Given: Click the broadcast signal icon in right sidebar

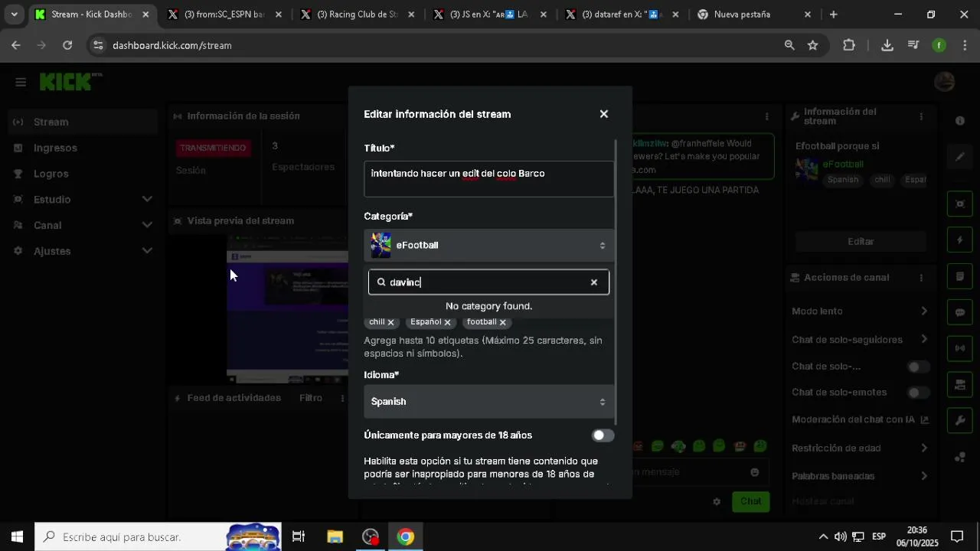Looking at the screenshot, I should [960, 348].
